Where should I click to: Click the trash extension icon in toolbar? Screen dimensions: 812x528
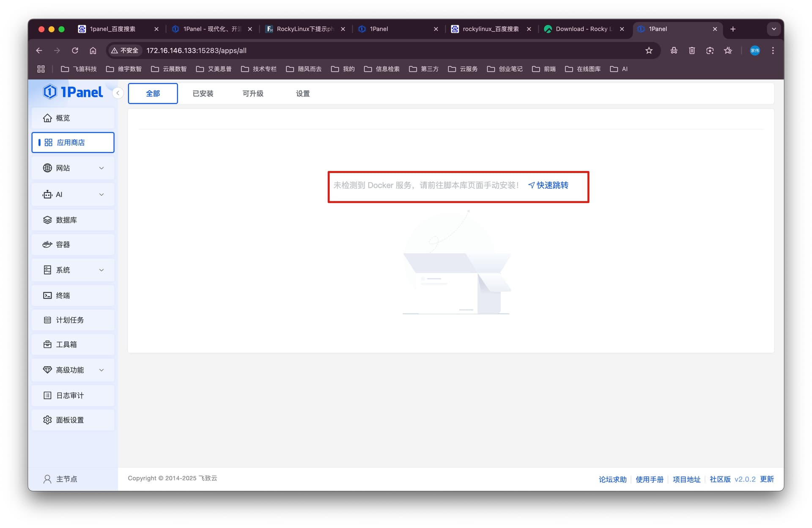[692, 50]
